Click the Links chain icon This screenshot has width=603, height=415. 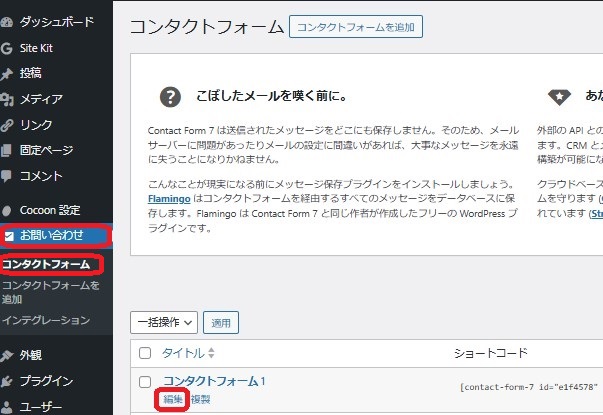click(8, 125)
